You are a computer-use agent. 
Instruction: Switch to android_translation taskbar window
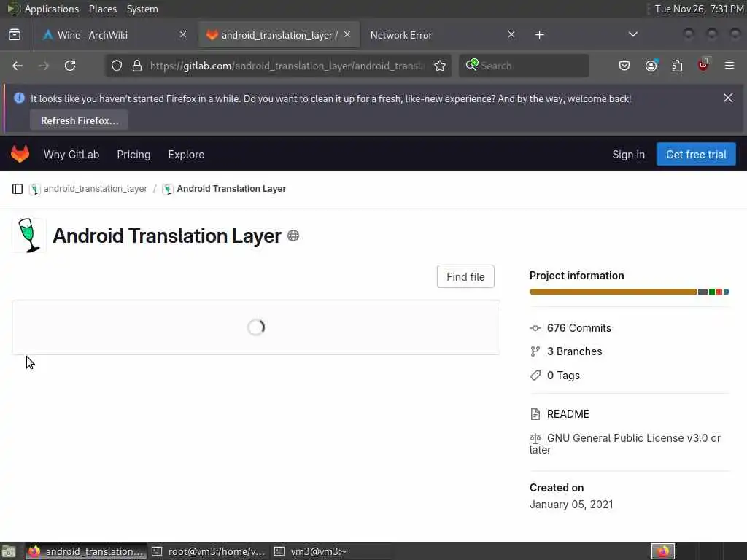click(86, 551)
